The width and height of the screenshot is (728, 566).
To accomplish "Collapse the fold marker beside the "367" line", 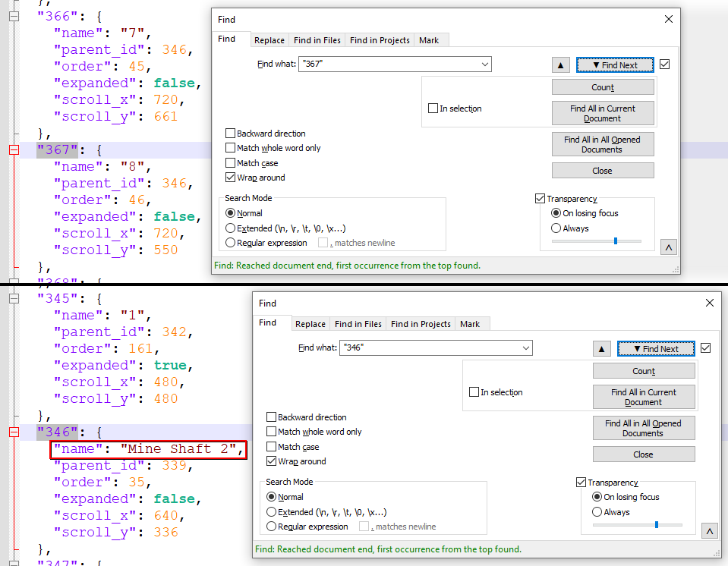I will coord(13,150).
